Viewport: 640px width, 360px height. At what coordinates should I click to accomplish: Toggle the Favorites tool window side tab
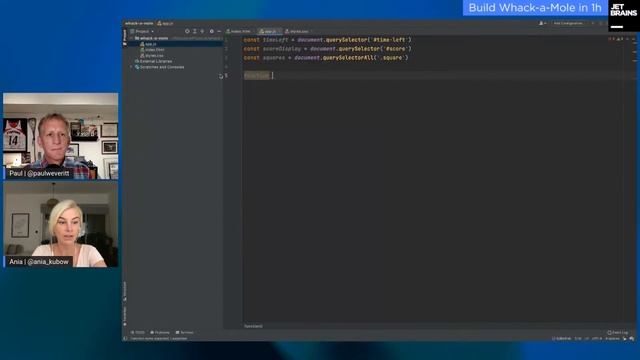[x=125, y=315]
